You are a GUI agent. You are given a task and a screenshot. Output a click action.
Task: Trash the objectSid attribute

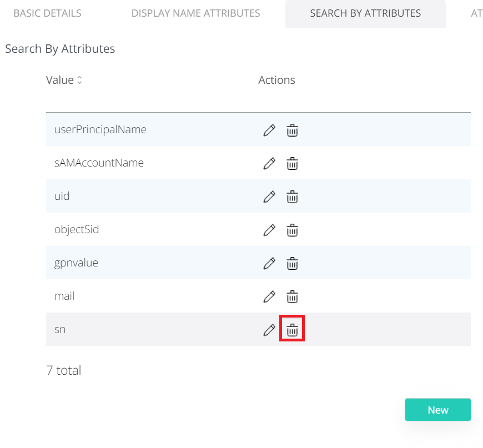pyautogui.click(x=292, y=230)
